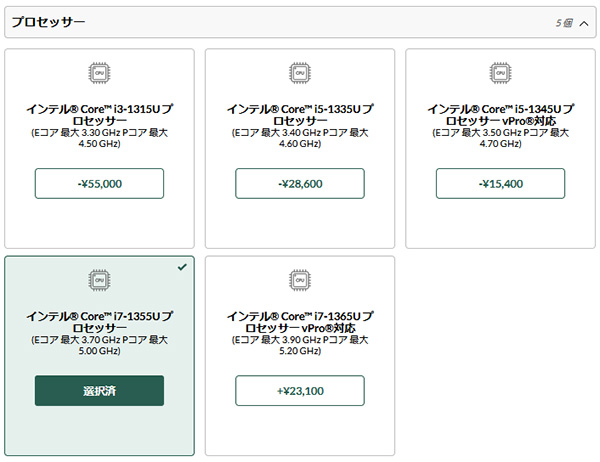The width and height of the screenshot is (600, 462).
Task: Click the CPU icon on the i5-1335U card
Action: [300, 73]
